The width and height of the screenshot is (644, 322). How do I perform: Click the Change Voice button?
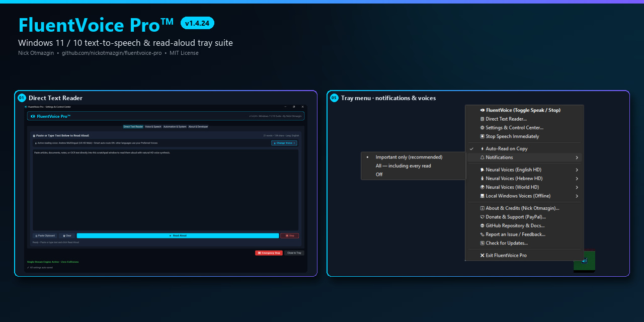coord(284,143)
